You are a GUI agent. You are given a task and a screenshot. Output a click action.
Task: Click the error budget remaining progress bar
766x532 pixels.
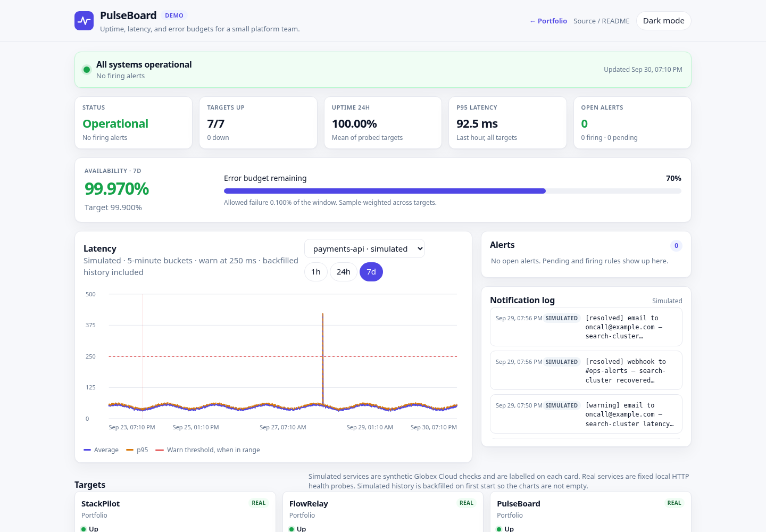[453, 191]
